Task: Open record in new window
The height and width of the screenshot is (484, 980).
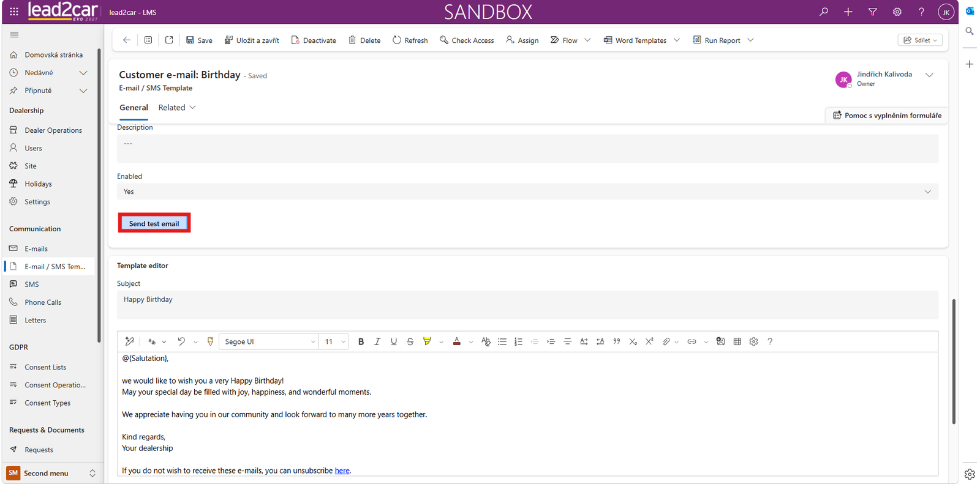Action: [169, 40]
